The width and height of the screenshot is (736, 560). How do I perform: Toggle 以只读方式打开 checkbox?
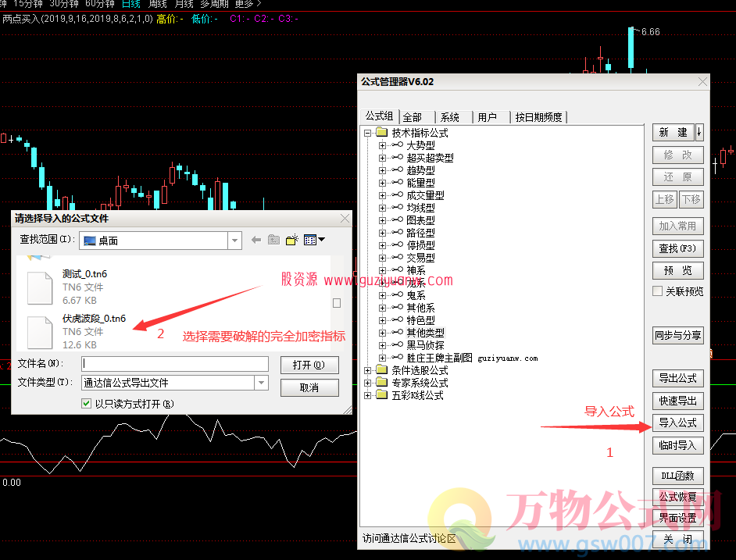(87, 404)
